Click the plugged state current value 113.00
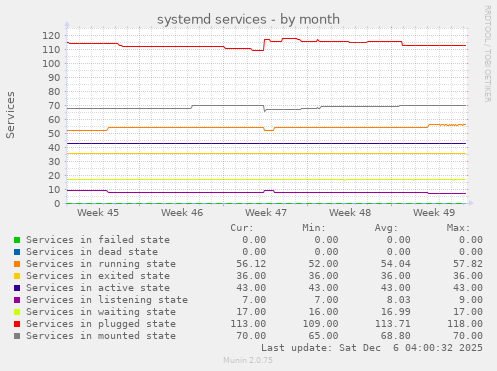Image resolution: width=497 pixels, height=371 pixels. pos(248,324)
